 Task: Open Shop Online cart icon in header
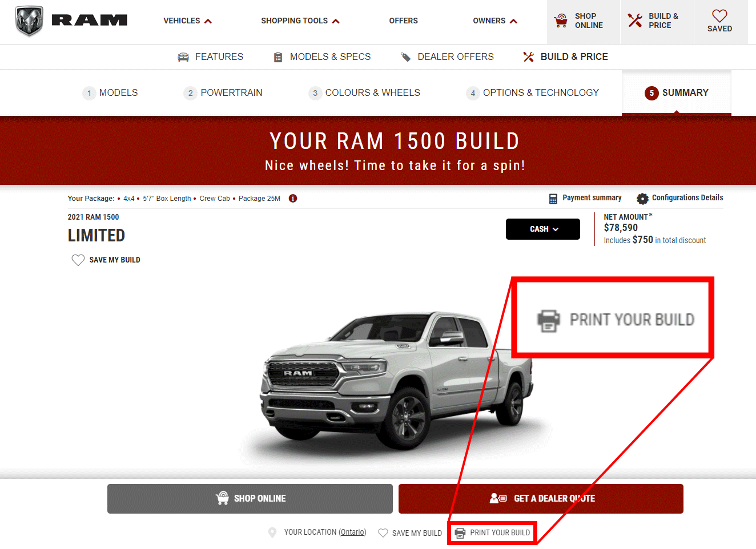(x=561, y=21)
